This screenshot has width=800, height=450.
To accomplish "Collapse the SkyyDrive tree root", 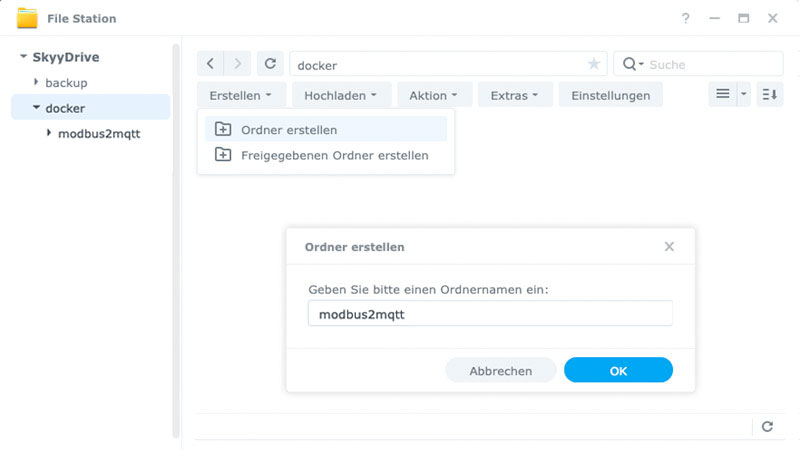I will point(23,57).
